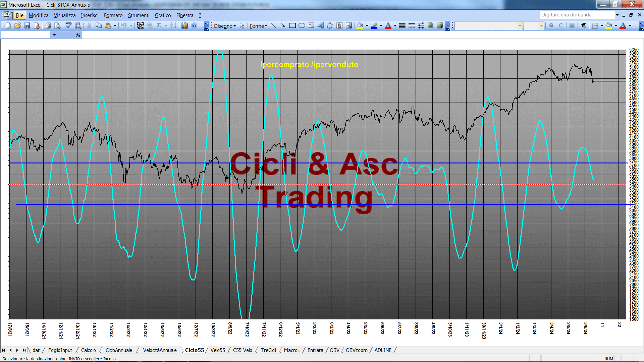The height and width of the screenshot is (362, 644).
Task: Print with the printer icon
Action: pyautogui.click(x=48, y=25)
